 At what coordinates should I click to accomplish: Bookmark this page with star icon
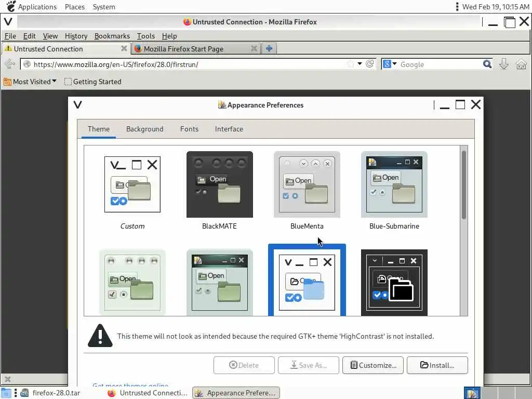point(351,64)
